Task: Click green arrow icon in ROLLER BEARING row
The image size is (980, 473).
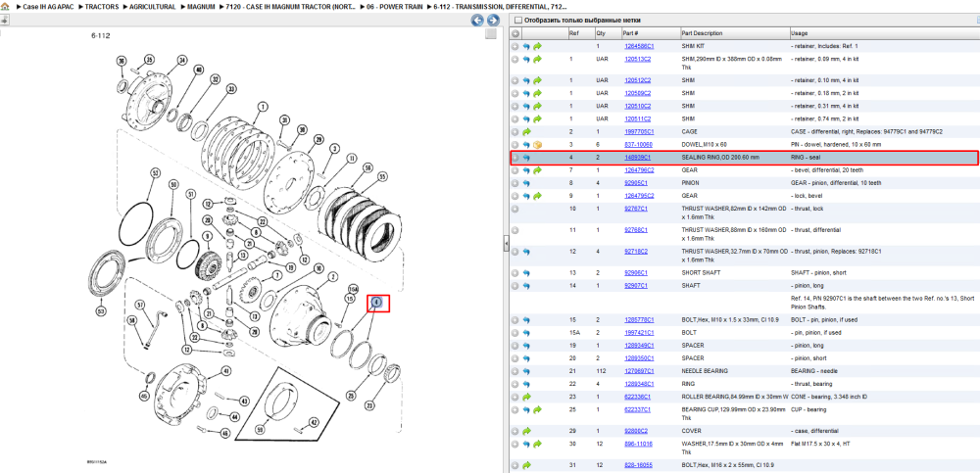Action: (526, 397)
